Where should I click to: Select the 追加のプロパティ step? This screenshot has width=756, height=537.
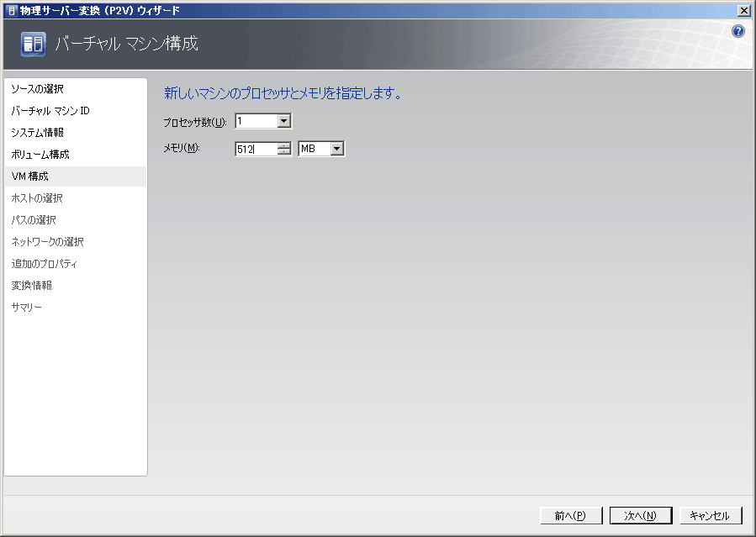pyautogui.click(x=45, y=263)
